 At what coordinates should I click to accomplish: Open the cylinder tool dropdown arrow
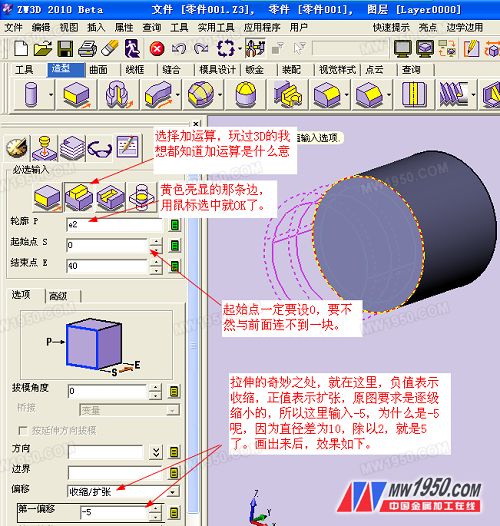[x=51, y=95]
